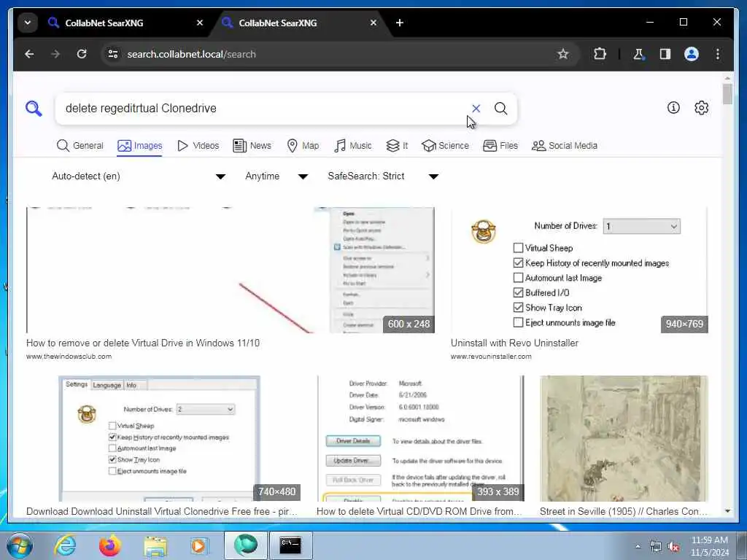747x560 pixels.
Task: Open the profile avatar menu
Action: 692,54
